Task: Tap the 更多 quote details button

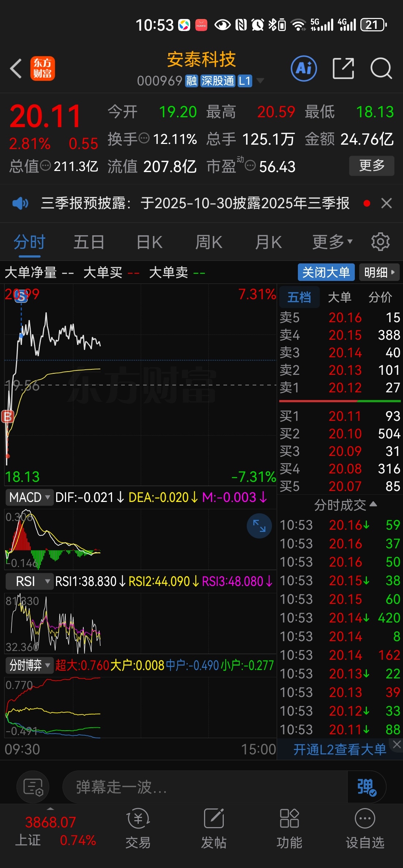Action: [x=372, y=165]
